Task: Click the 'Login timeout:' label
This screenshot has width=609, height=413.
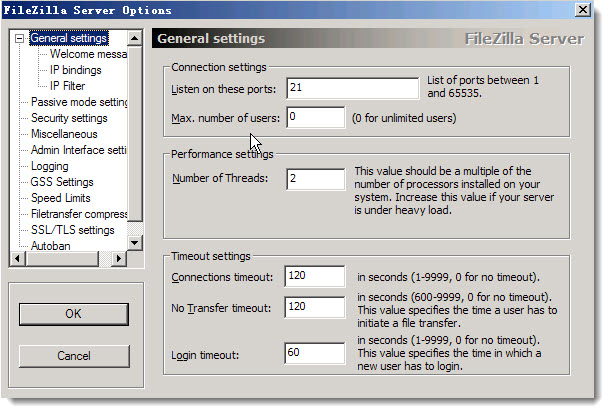Action: pos(205,355)
